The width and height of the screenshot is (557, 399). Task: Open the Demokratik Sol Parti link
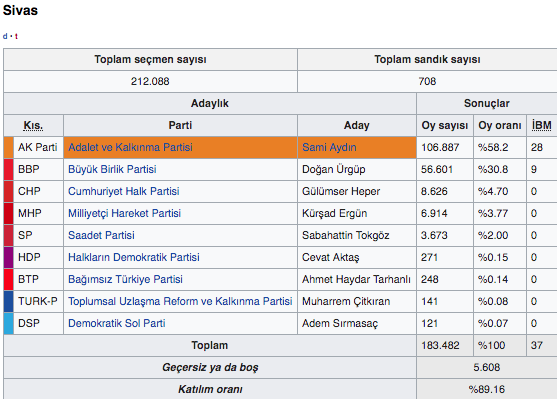click(117, 324)
